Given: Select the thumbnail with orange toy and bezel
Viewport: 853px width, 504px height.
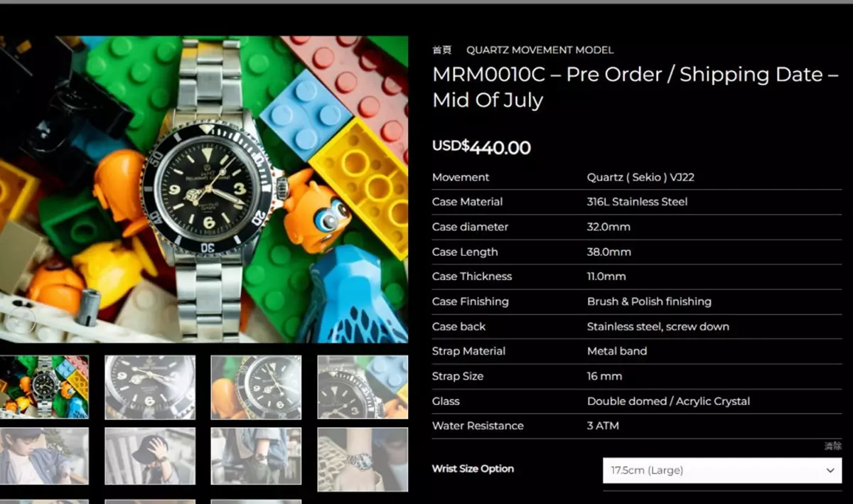Looking at the screenshot, I should coord(256,387).
